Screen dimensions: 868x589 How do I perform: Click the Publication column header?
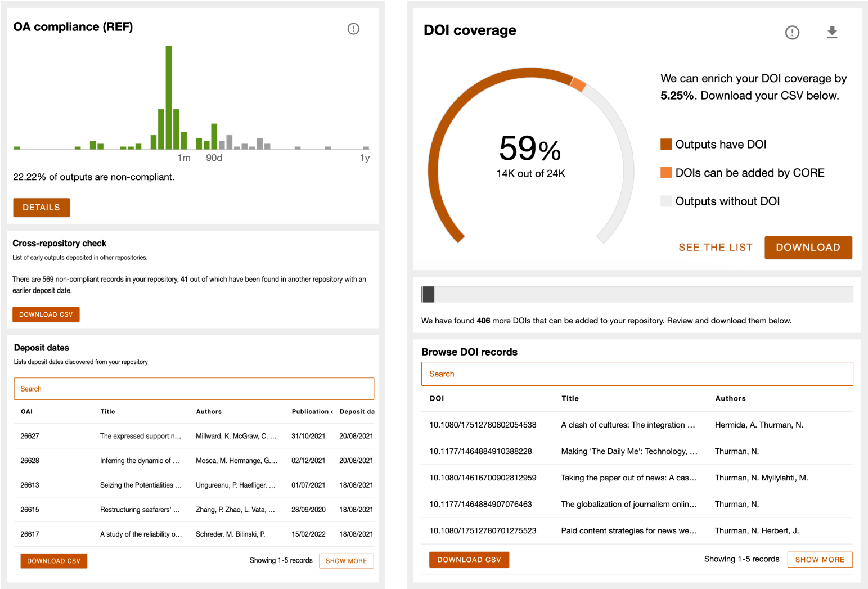pos(312,412)
